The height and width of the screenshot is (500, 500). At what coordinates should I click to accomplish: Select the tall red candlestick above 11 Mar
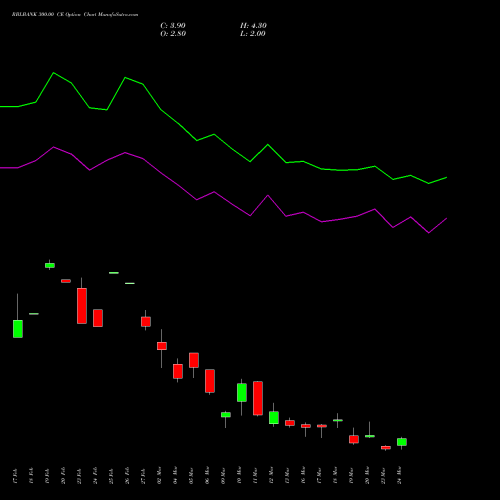coord(258,398)
